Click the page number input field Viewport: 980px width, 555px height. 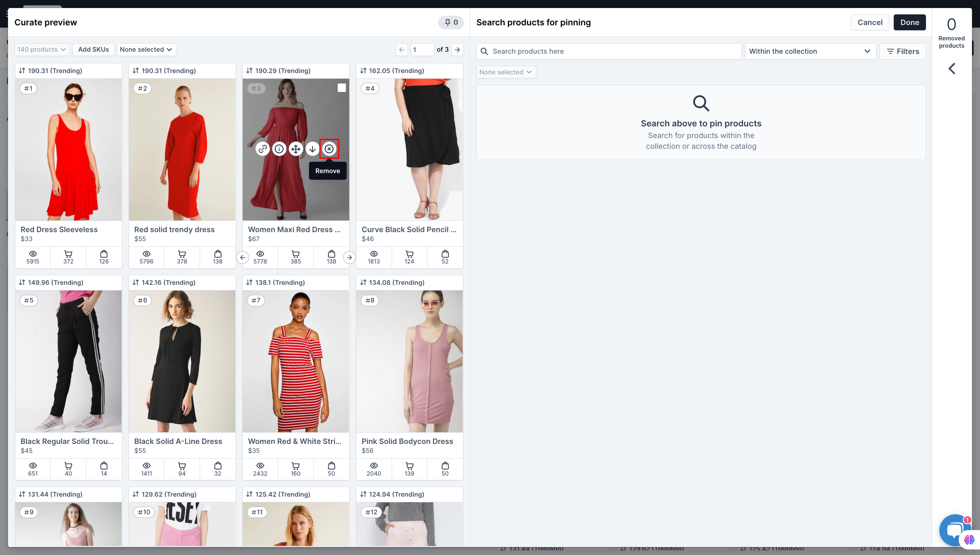point(422,50)
